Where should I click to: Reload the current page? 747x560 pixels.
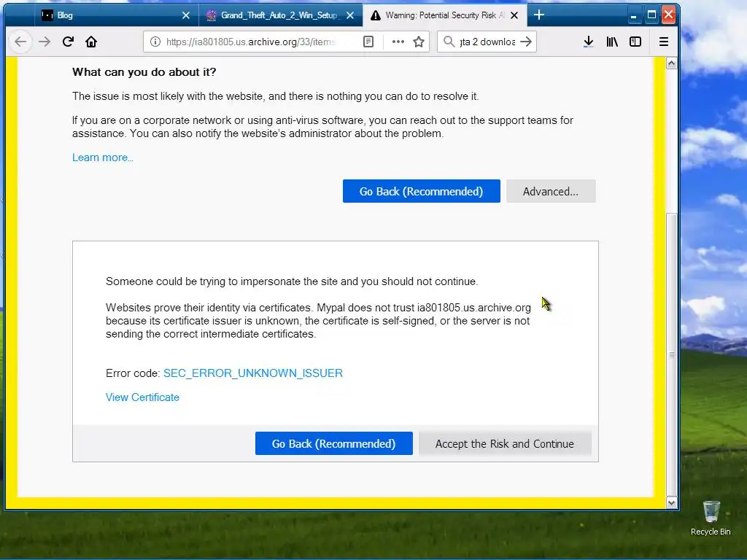coord(68,42)
